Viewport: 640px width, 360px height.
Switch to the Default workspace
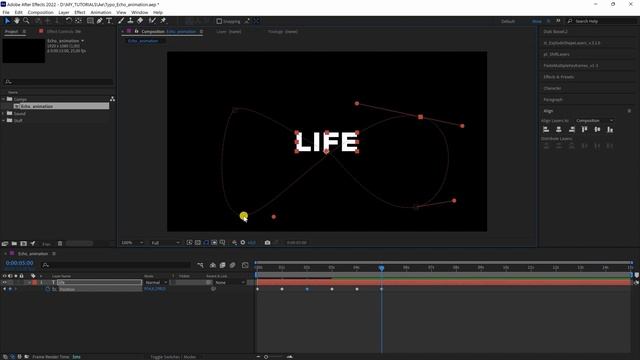click(x=508, y=21)
